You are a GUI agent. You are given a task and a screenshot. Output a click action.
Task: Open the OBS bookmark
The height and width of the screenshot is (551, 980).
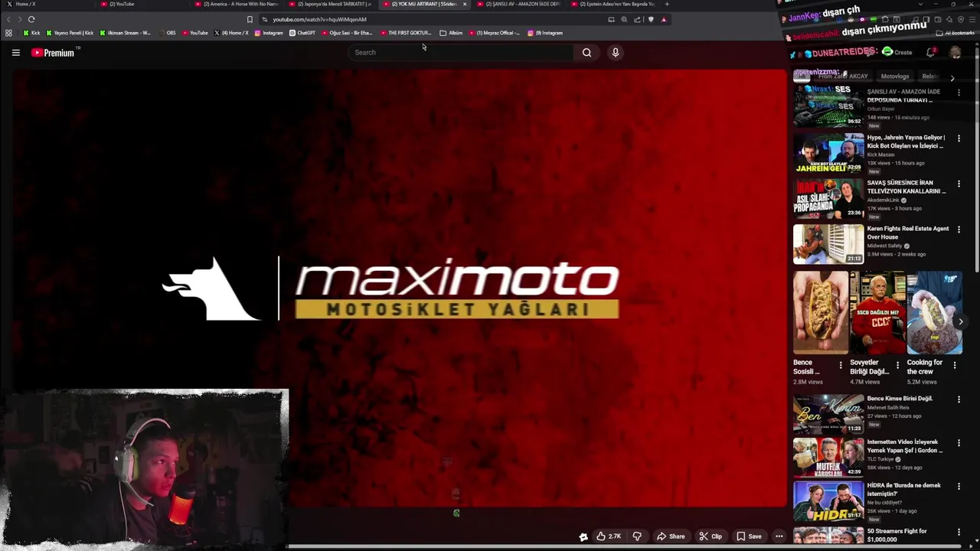pyautogui.click(x=167, y=33)
